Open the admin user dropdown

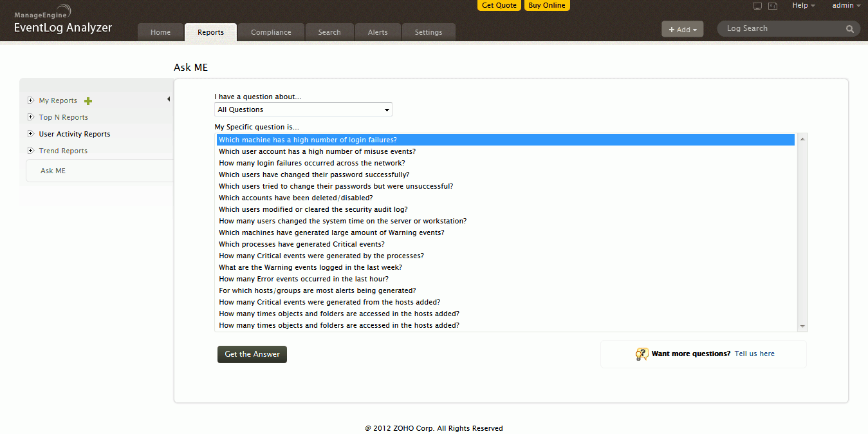[x=846, y=5]
